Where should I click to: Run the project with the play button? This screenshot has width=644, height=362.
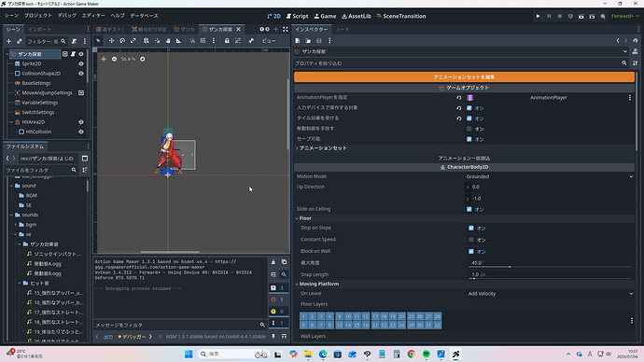click(x=538, y=16)
